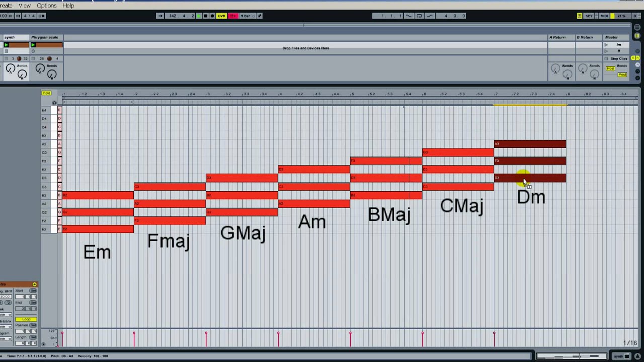The image size is (644, 362).
Task: Click the transport Play button
Action: tap(199, 16)
